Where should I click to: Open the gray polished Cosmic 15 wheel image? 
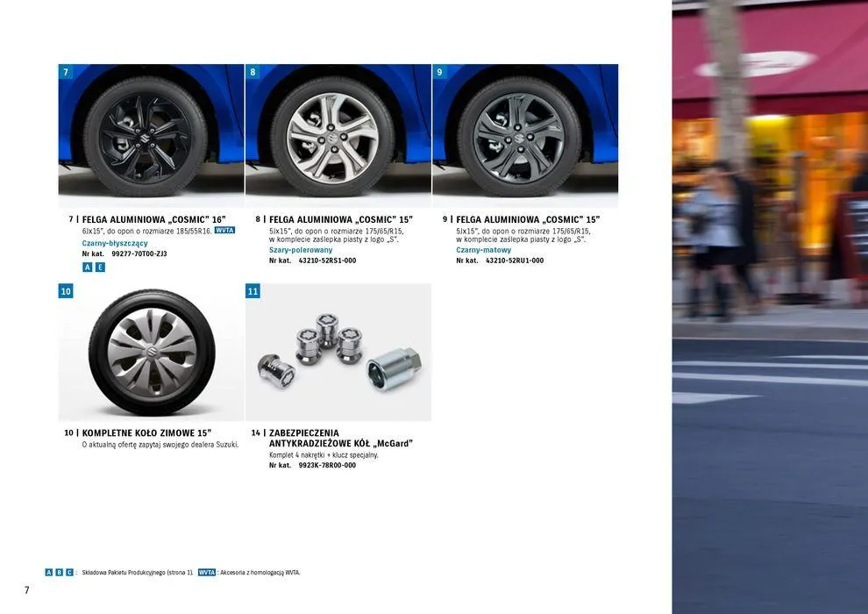338,136
